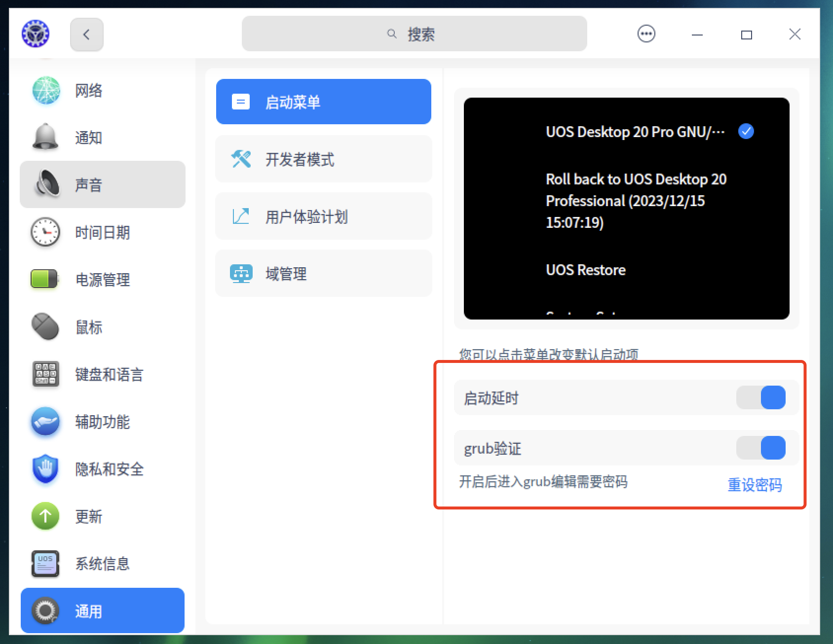This screenshot has height=644, width=833.
Task: Click the 网络 network globe icon
Action: (x=46, y=90)
